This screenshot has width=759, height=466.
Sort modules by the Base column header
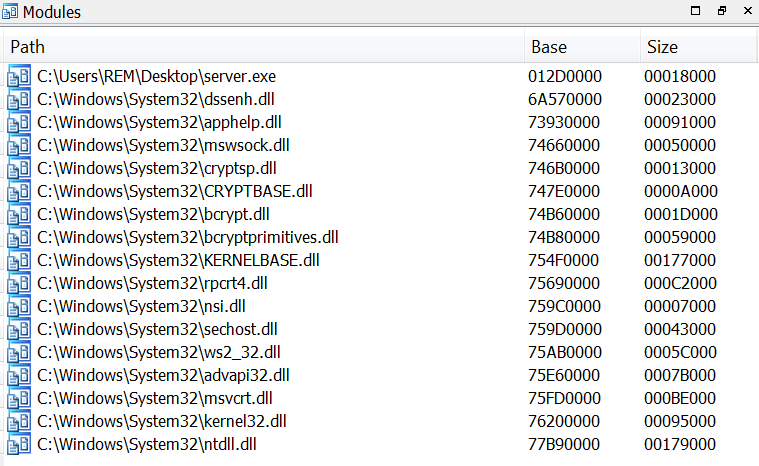tap(582, 47)
